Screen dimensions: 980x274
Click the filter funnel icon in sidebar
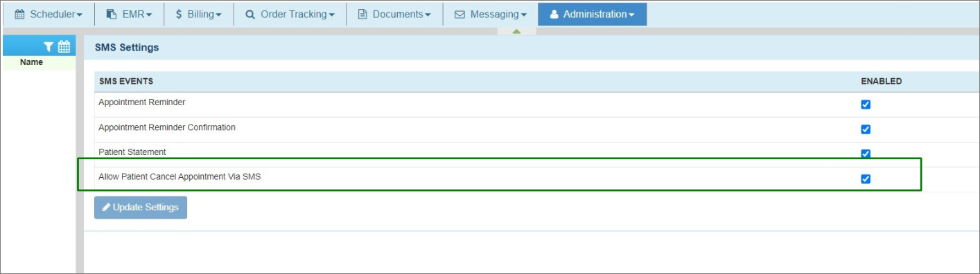tap(48, 46)
